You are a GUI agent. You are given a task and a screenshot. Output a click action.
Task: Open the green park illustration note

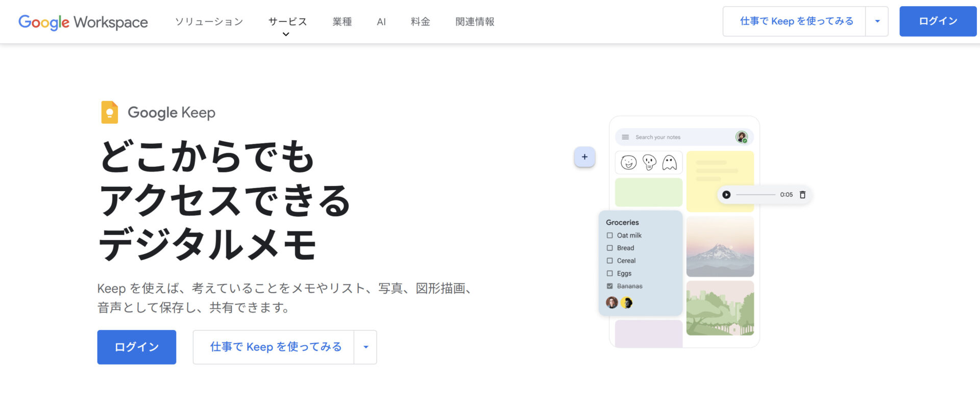click(x=720, y=308)
